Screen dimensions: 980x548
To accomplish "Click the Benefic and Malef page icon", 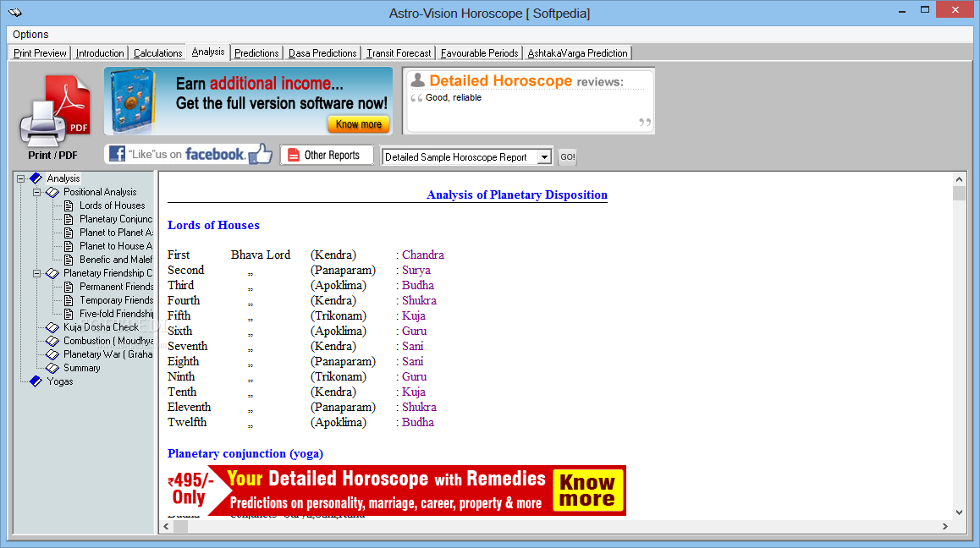I will 69,260.
